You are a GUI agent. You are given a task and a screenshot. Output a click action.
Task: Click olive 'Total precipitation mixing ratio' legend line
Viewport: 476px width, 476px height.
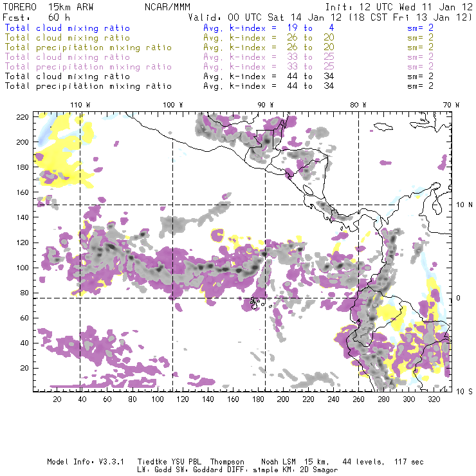(x=88, y=48)
